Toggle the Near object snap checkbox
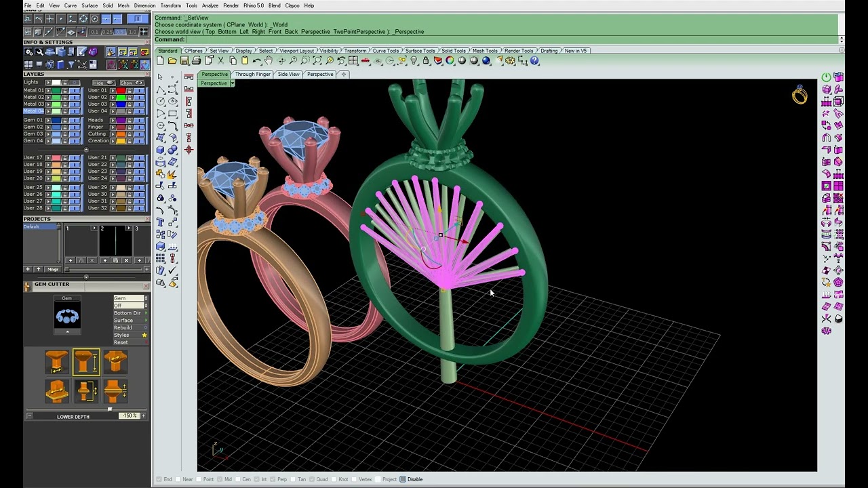Image resolution: width=868 pixels, height=488 pixels. tap(178, 479)
